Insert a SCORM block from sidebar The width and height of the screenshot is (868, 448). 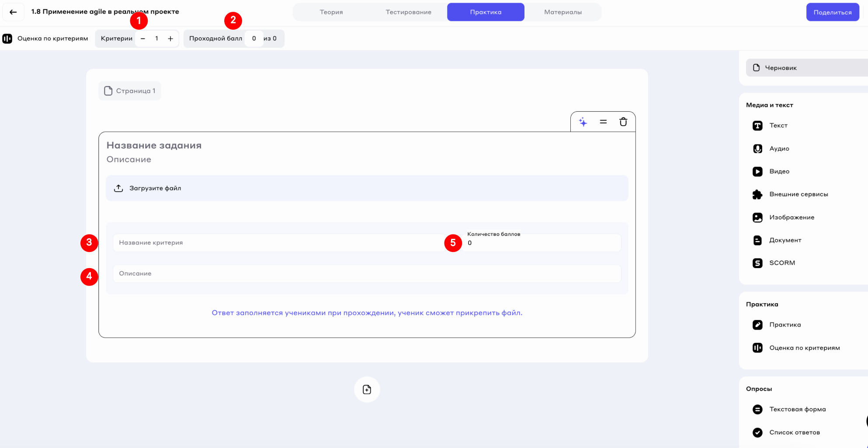(x=781, y=263)
